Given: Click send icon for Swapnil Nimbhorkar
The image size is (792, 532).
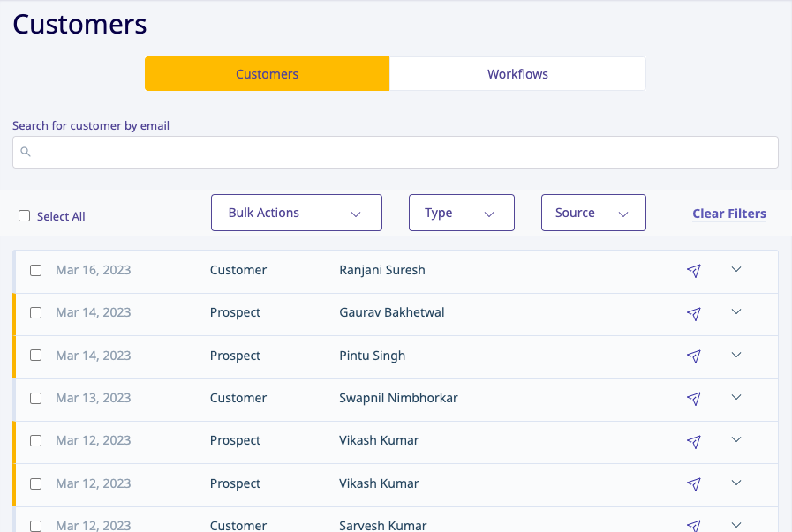Looking at the screenshot, I should pos(694,399).
